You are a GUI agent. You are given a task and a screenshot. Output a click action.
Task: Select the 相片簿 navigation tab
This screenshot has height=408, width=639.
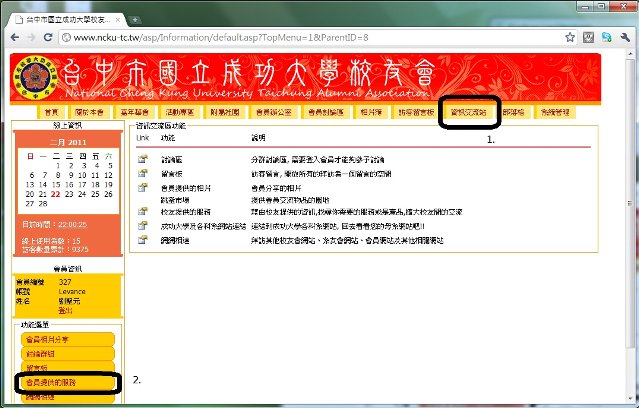371,113
